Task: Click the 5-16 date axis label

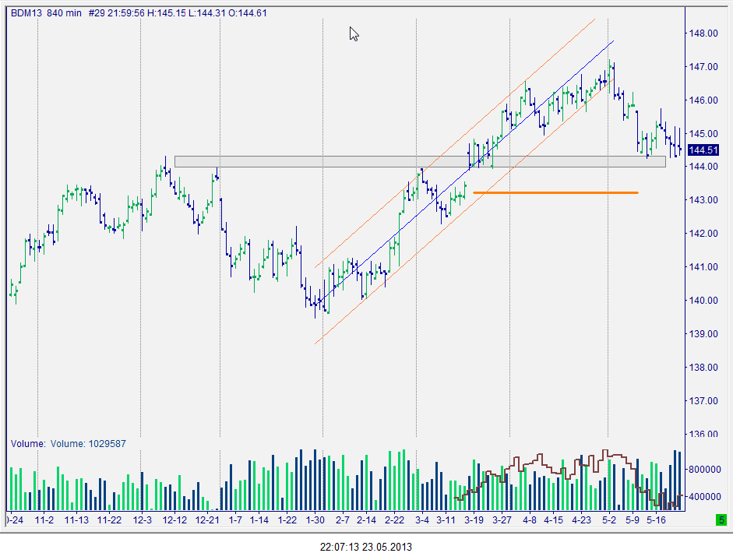Action: click(657, 519)
